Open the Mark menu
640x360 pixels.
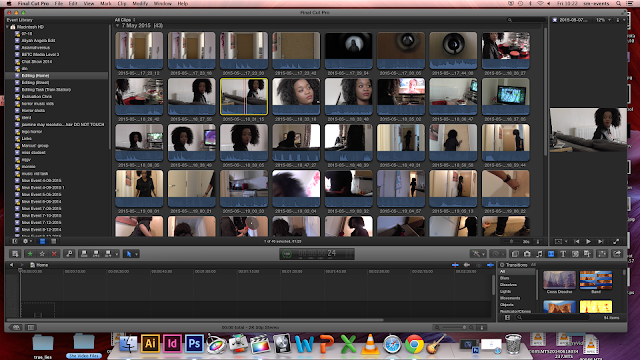[x=106, y=3]
